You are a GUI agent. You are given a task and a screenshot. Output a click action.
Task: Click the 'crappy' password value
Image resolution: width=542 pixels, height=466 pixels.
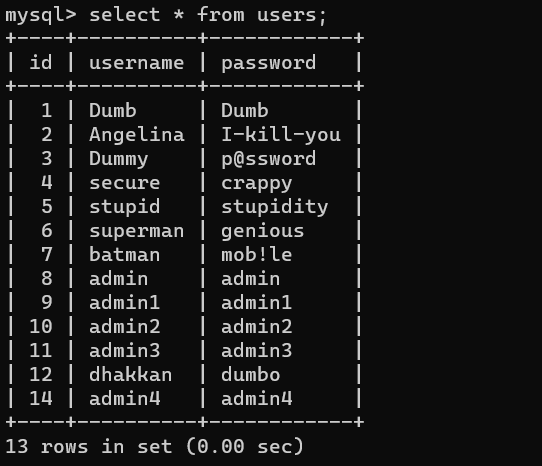(x=256, y=184)
